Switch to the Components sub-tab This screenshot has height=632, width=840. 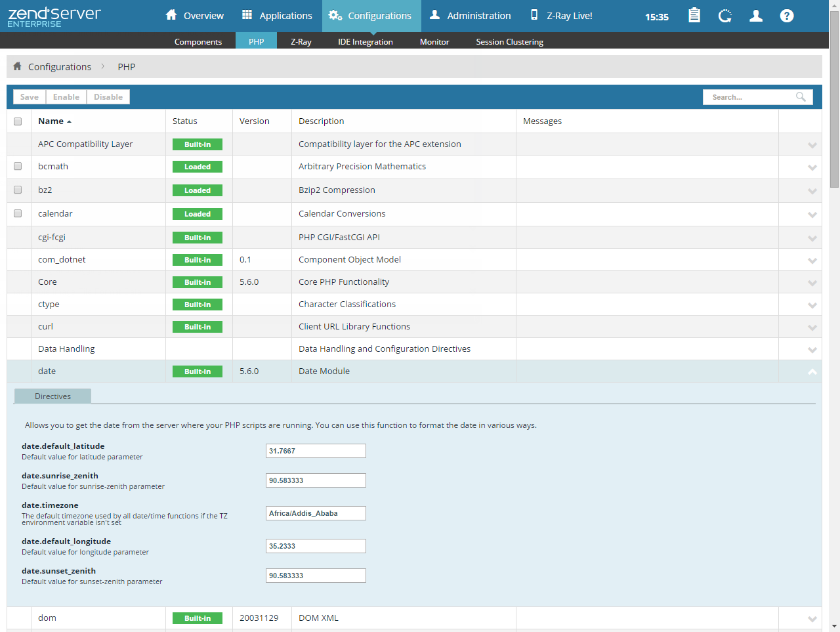click(x=198, y=41)
